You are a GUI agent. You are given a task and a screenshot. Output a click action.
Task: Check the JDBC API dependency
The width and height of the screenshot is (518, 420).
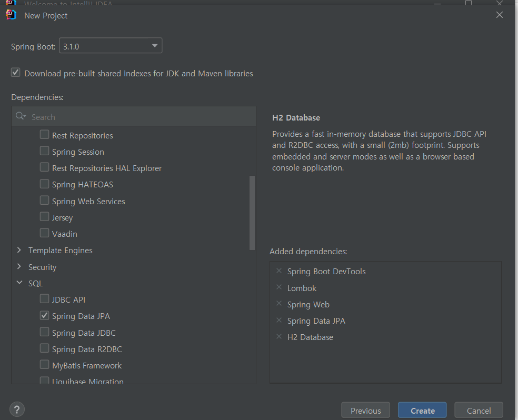point(44,299)
